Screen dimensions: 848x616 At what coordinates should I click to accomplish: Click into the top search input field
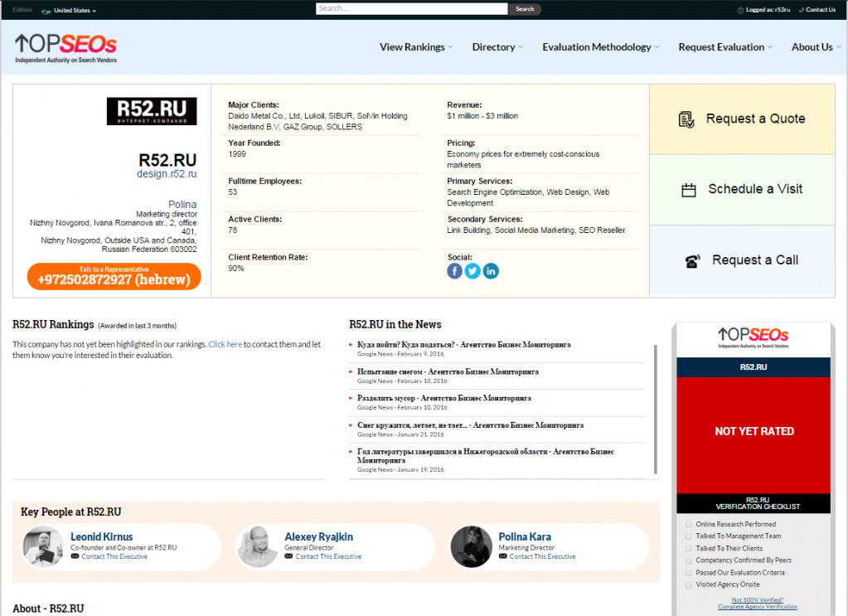[x=411, y=9]
